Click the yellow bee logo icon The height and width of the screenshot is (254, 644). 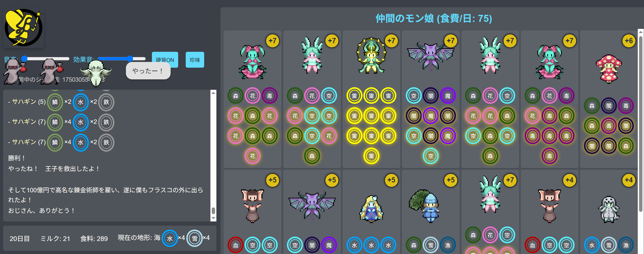pyautogui.click(x=23, y=28)
